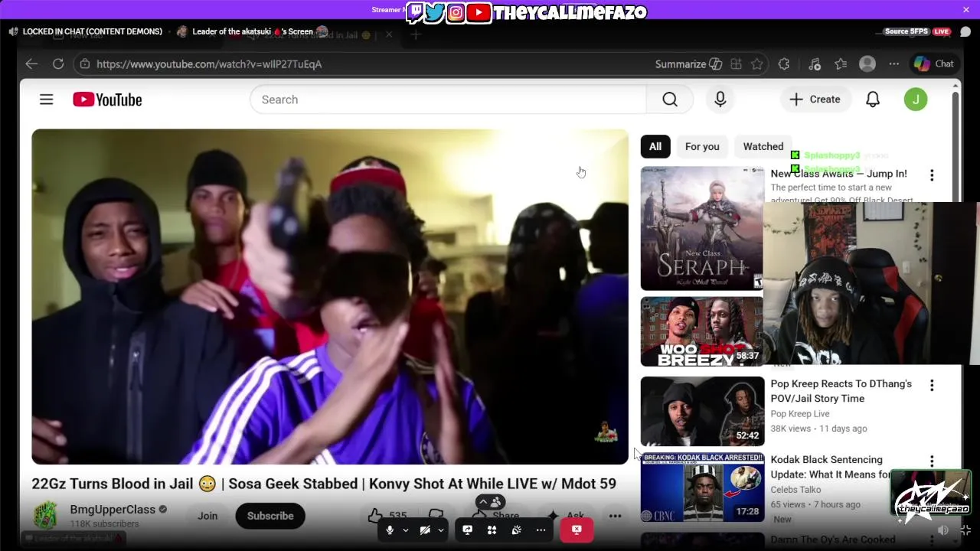Click the Create button
Screen dimensions: 980x551
[815, 99]
